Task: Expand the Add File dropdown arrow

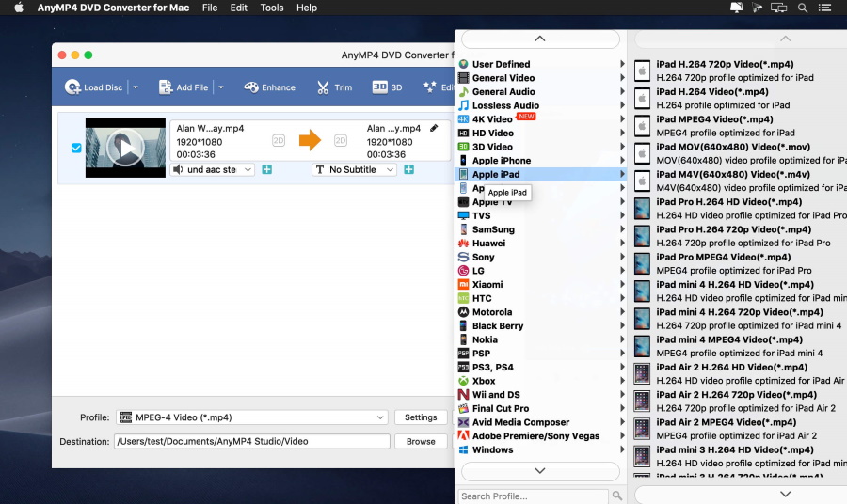Action: tap(221, 87)
